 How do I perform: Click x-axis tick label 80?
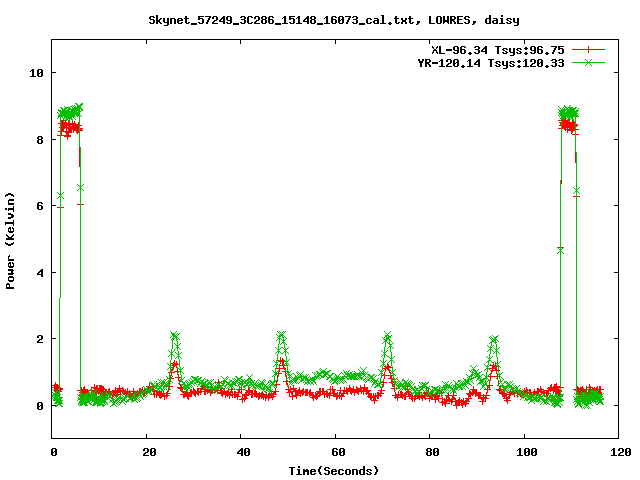coord(433,452)
